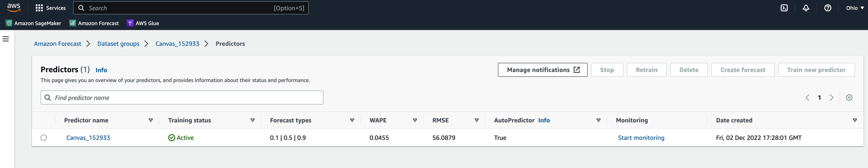Select the WAPE value 0.0455
Image resolution: width=868 pixels, height=168 pixels.
[379, 138]
